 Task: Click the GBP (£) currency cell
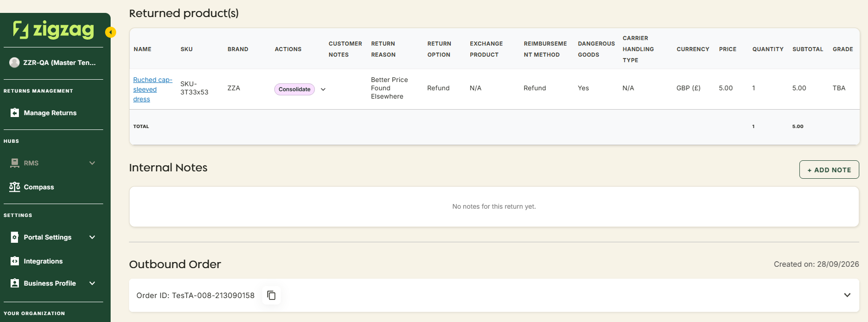688,88
